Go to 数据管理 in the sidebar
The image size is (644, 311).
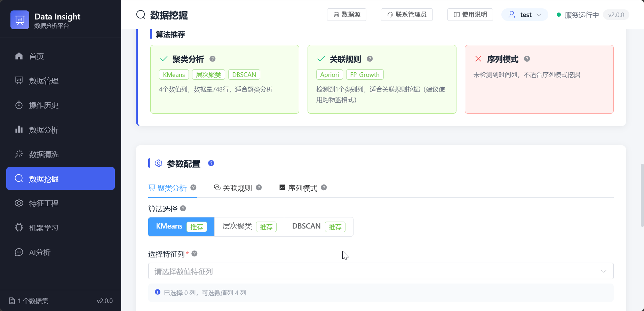click(61, 81)
